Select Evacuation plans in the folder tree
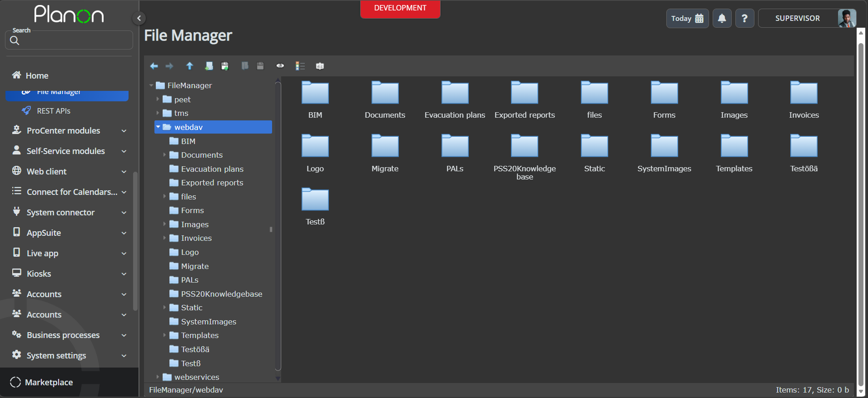 point(212,169)
